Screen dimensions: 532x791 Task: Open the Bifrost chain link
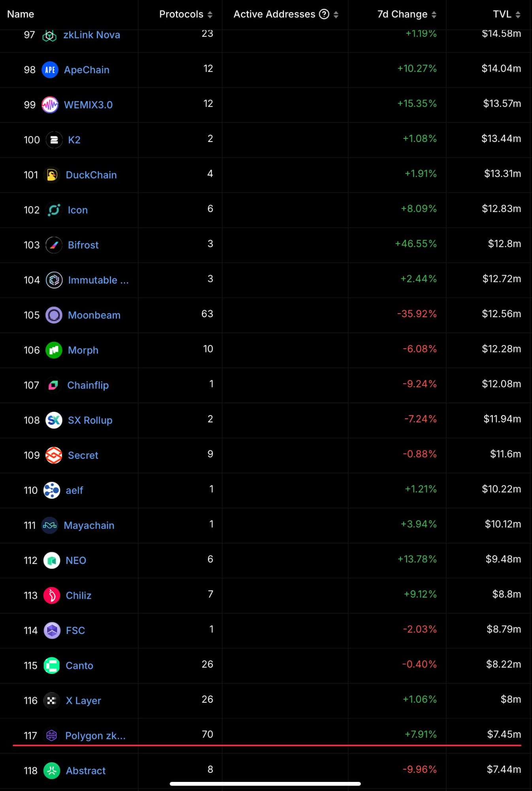pos(83,245)
